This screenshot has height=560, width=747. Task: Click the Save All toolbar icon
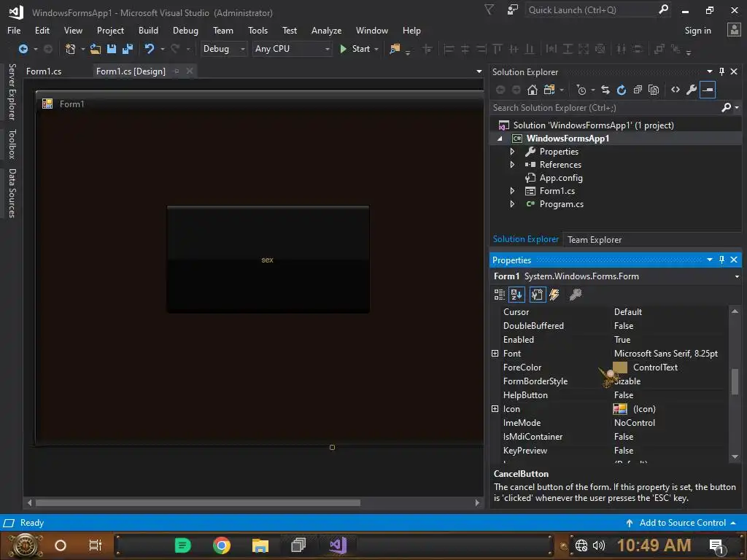coord(127,49)
